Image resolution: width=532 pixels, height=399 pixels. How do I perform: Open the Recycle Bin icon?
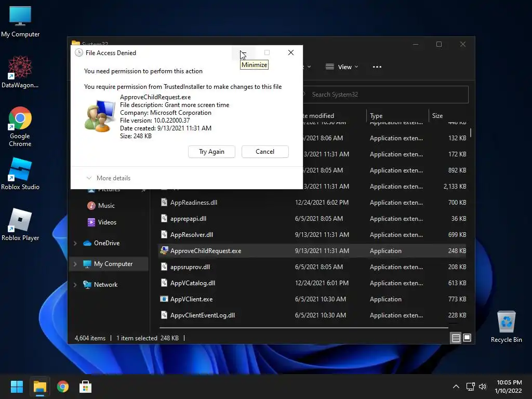506,327
